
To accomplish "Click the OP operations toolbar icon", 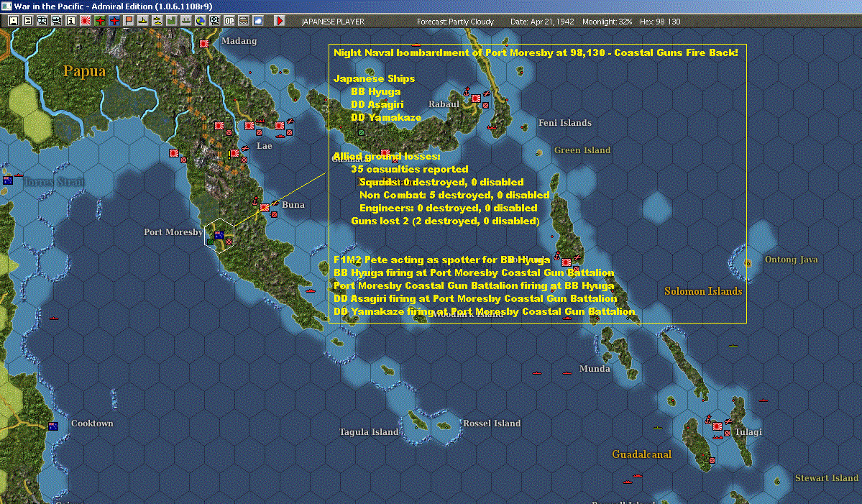I will (229, 21).
